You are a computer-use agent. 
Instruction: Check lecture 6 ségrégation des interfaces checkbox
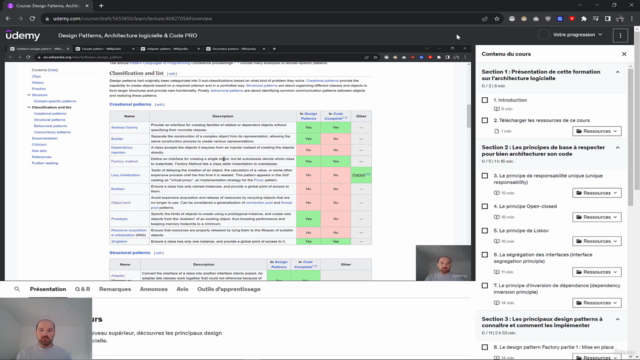click(x=485, y=255)
